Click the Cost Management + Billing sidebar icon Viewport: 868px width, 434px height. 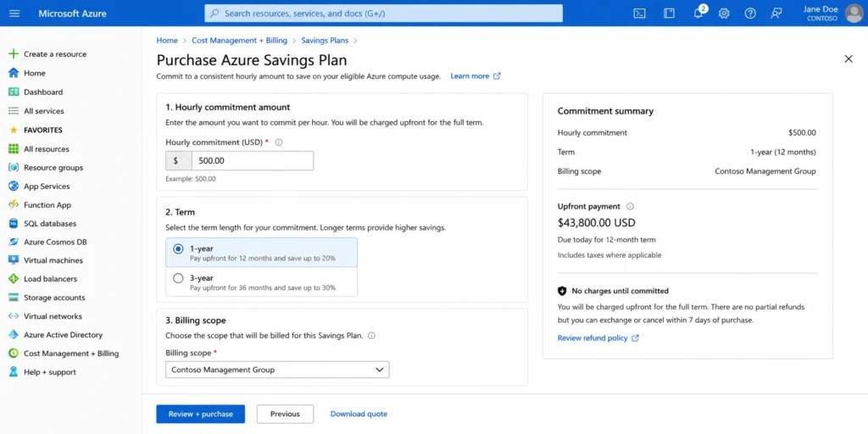pyautogui.click(x=14, y=353)
